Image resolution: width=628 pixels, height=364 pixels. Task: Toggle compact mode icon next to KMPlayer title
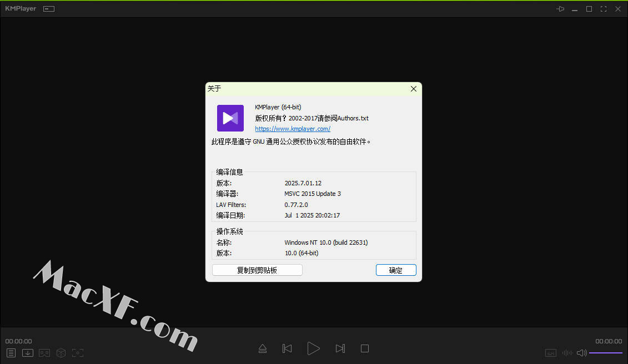49,9
